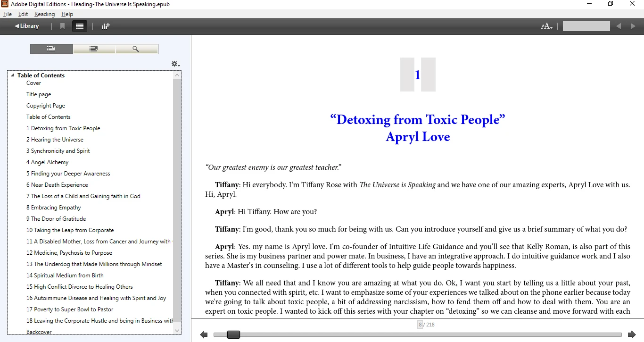644x342 pixels.
Task: Go to previous search result arrow
Action: click(619, 26)
